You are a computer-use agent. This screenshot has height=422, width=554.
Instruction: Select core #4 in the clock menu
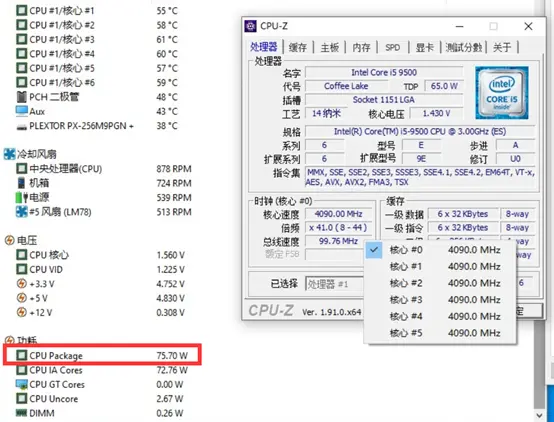[440, 316]
